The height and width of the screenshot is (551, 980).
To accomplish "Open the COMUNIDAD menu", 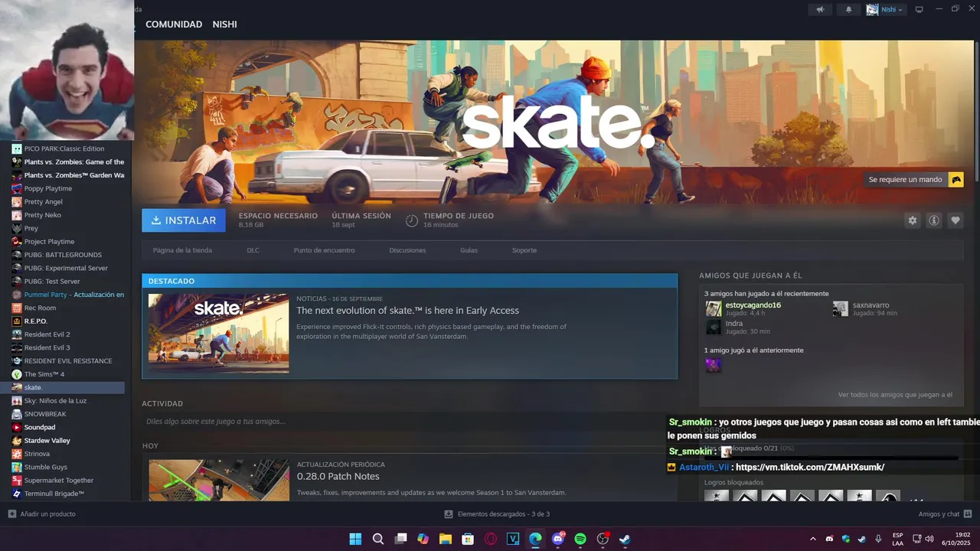I will tap(174, 24).
